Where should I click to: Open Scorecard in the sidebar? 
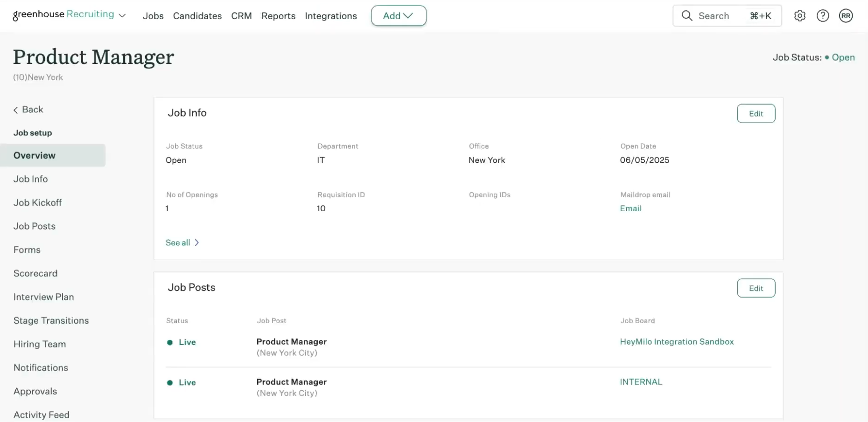pyautogui.click(x=35, y=273)
